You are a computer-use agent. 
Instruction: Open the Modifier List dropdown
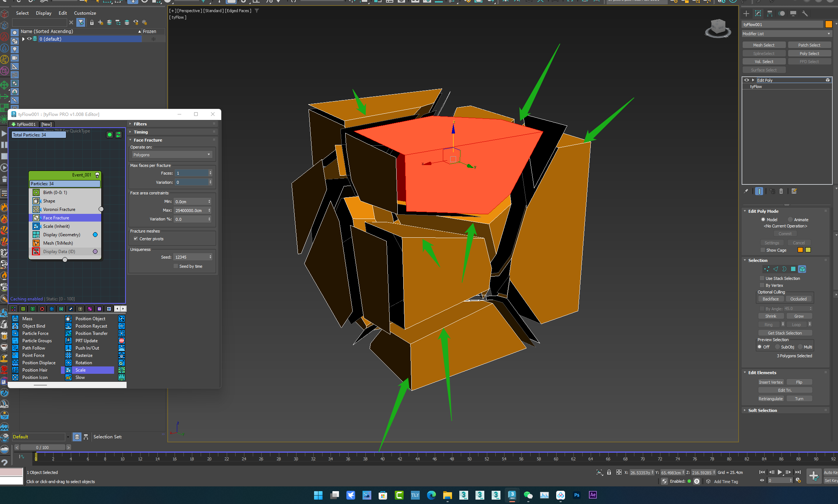click(x=786, y=34)
